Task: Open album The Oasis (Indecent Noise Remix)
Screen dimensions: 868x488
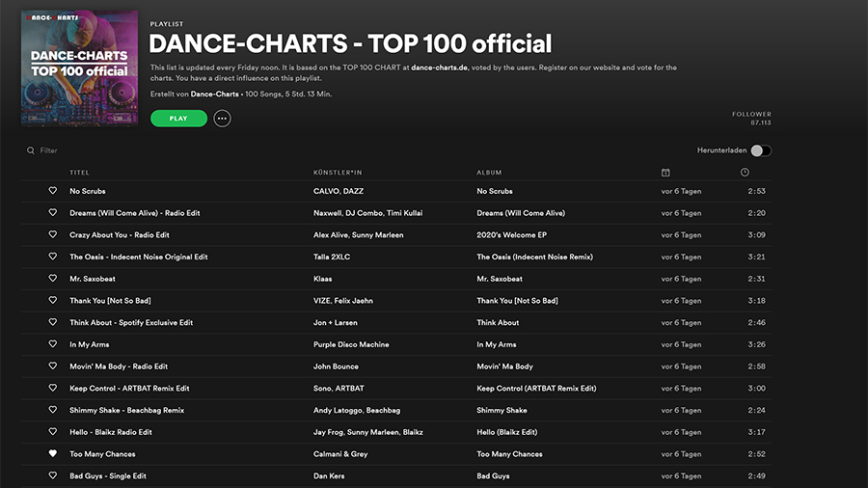Action: tap(534, 257)
